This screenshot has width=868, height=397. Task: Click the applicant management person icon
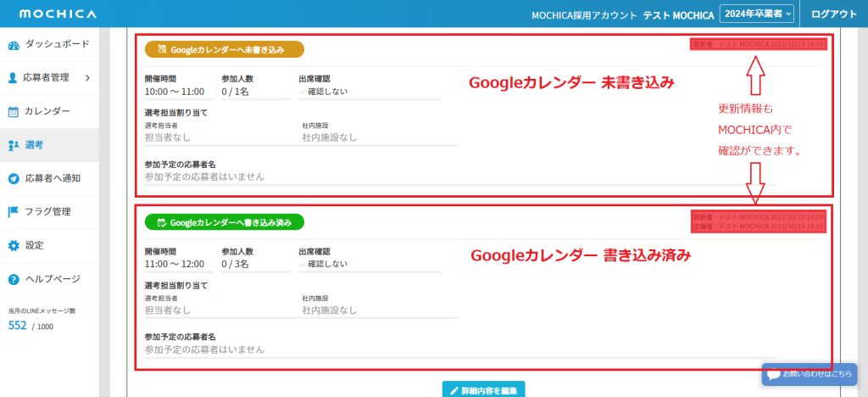point(14,78)
